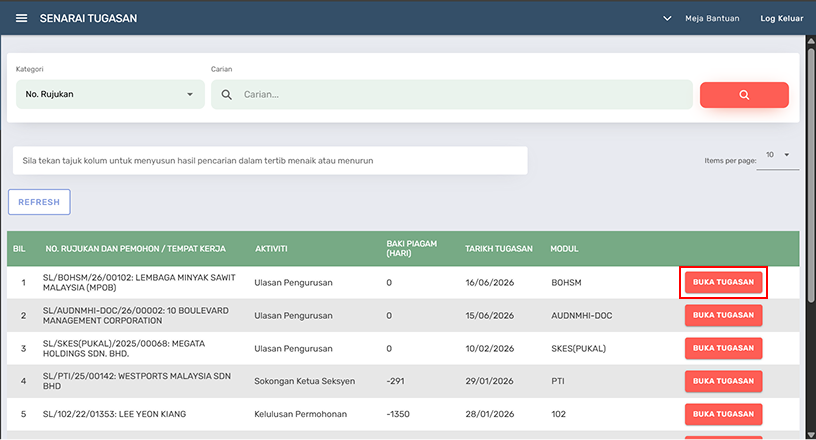Change the items per page dropdown
Image resolution: width=816 pixels, height=440 pixels.
777,155
